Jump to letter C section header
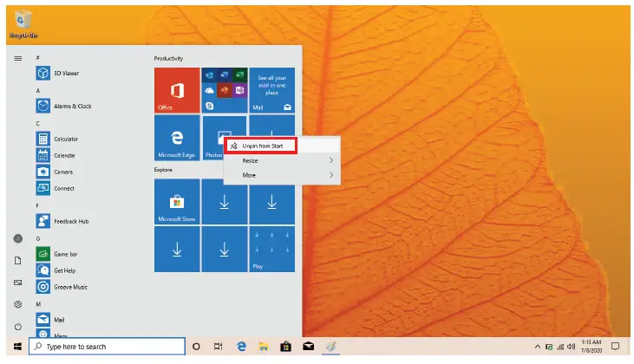634x364 pixels. tap(38, 123)
